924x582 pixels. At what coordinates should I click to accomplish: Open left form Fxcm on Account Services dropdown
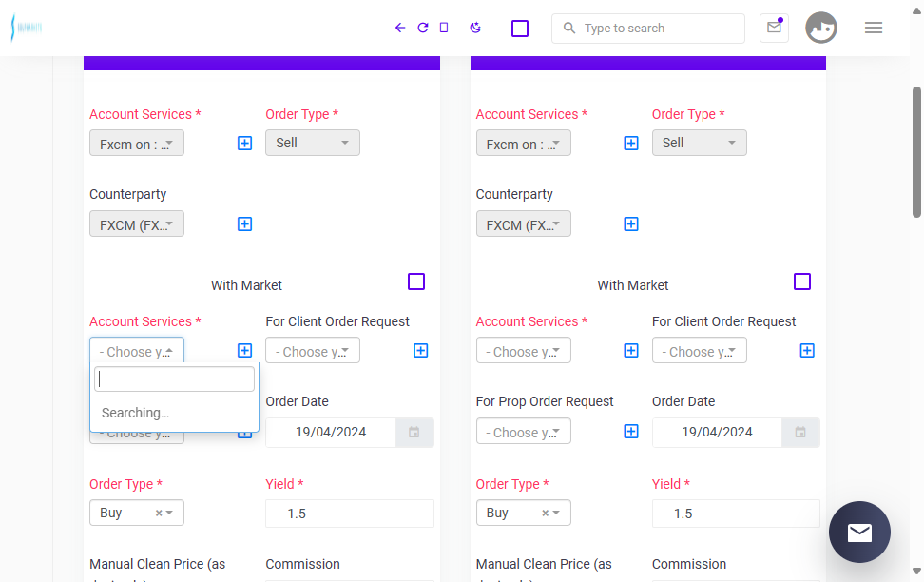(x=137, y=144)
